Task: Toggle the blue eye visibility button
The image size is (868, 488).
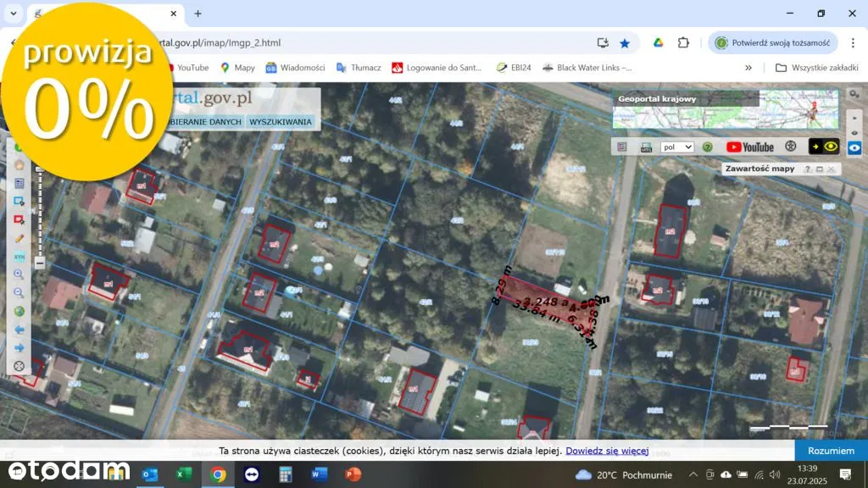Action: pyautogui.click(x=854, y=147)
